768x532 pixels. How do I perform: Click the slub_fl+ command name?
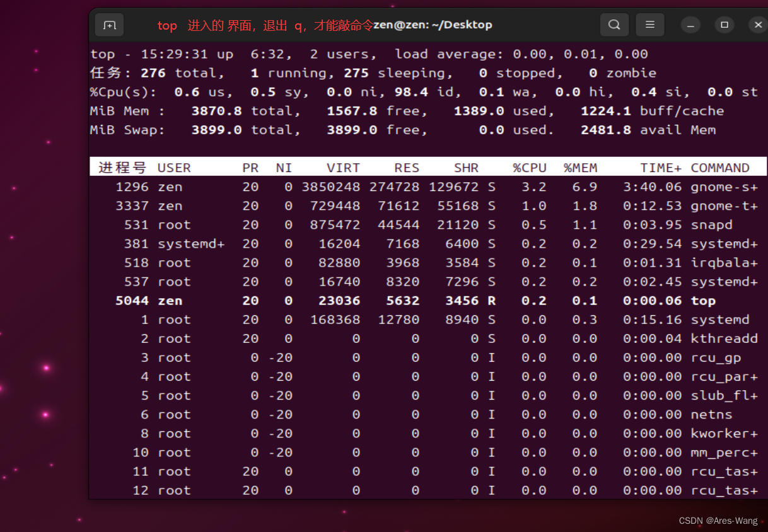[724, 396]
